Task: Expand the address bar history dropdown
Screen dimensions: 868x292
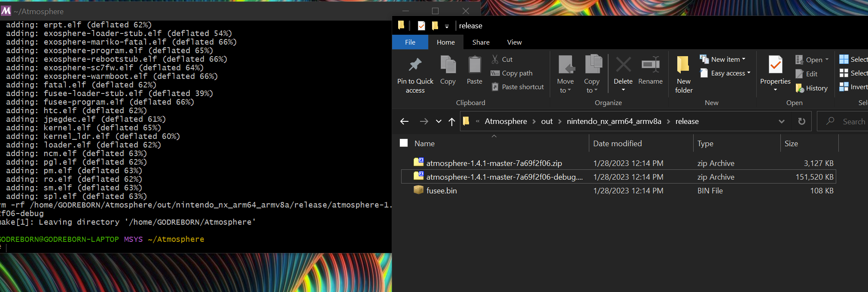Action: 782,121
